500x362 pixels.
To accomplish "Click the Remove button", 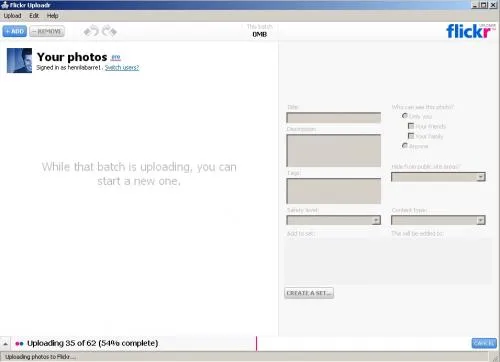I will [x=47, y=31].
